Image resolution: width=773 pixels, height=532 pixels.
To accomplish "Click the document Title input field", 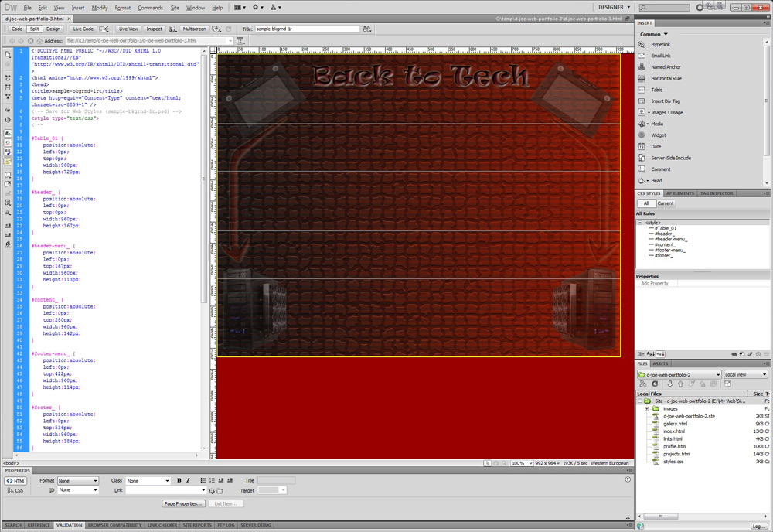I will (x=308, y=29).
